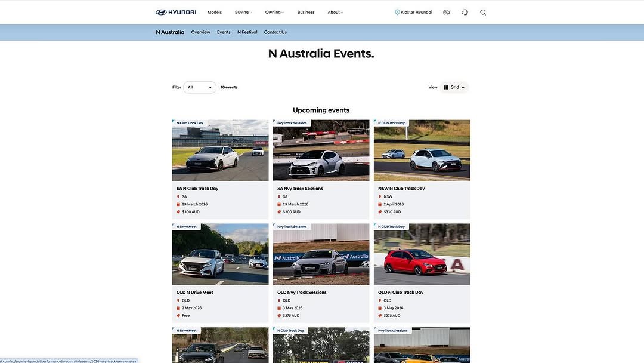This screenshot has width=644, height=363.
Task: Open SA N Club Track Day title
Action: click(x=197, y=189)
